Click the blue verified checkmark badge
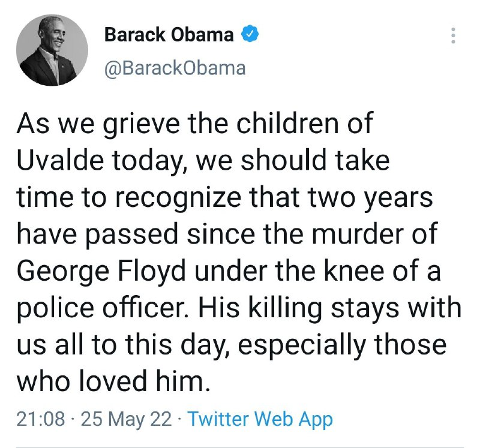The height and width of the screenshot is (448, 480). click(250, 34)
